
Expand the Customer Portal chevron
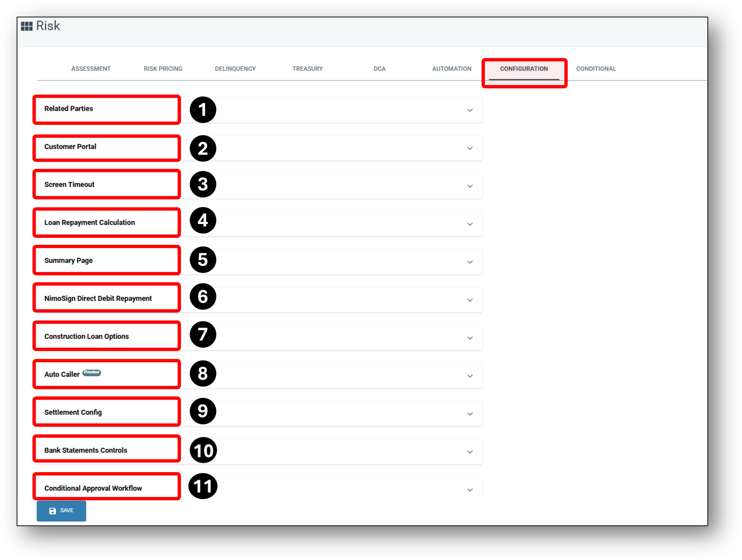click(x=470, y=148)
